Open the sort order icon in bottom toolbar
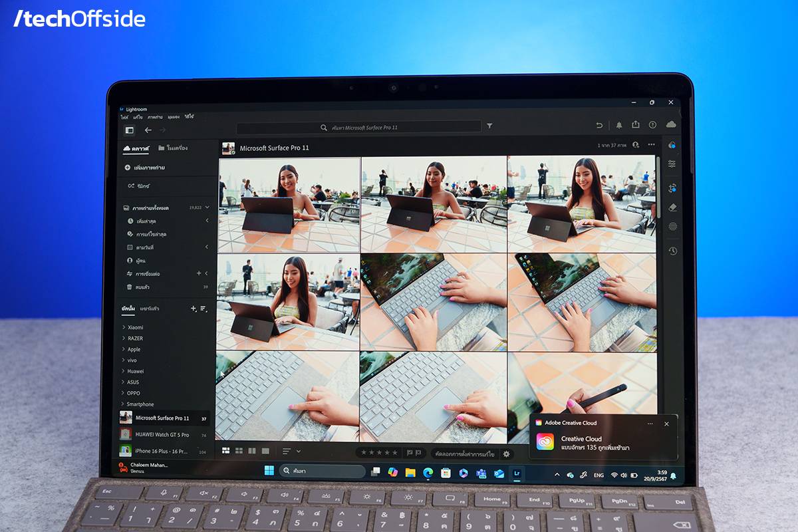The width and height of the screenshot is (798, 532). [x=287, y=451]
